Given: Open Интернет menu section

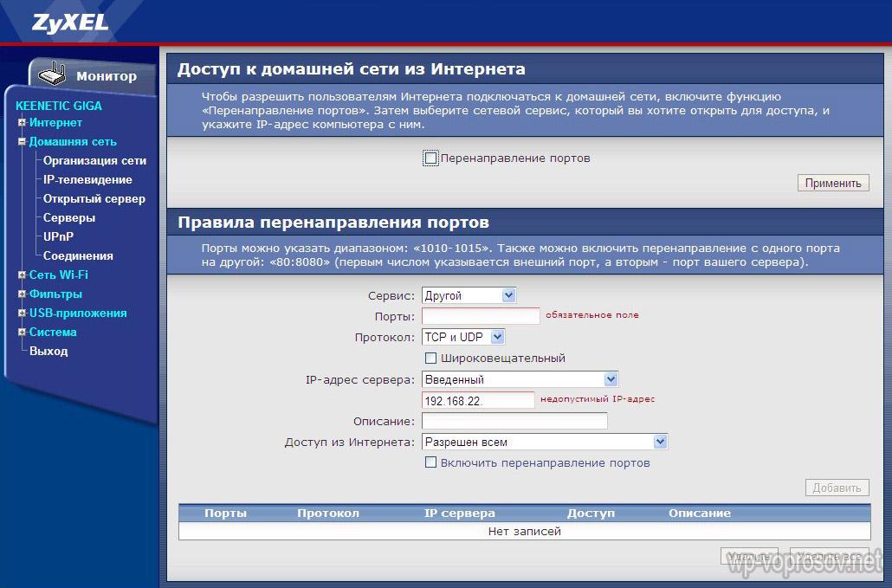Looking at the screenshot, I should click(55, 122).
